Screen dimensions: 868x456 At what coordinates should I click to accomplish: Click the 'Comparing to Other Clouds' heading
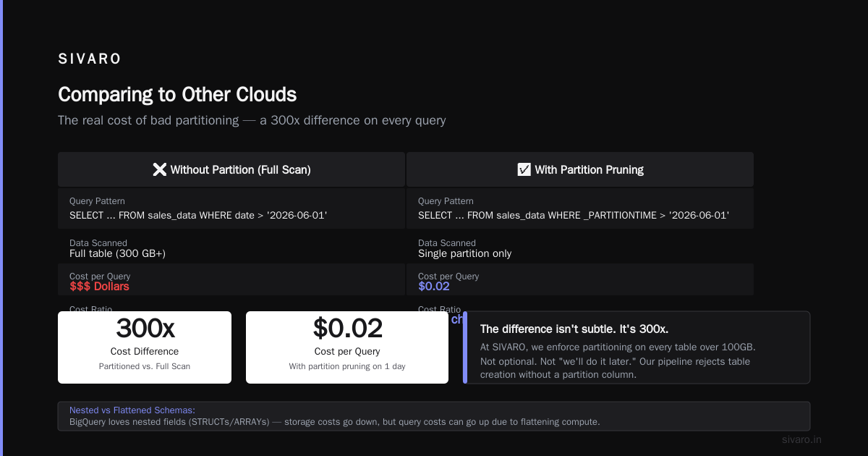pyautogui.click(x=177, y=95)
